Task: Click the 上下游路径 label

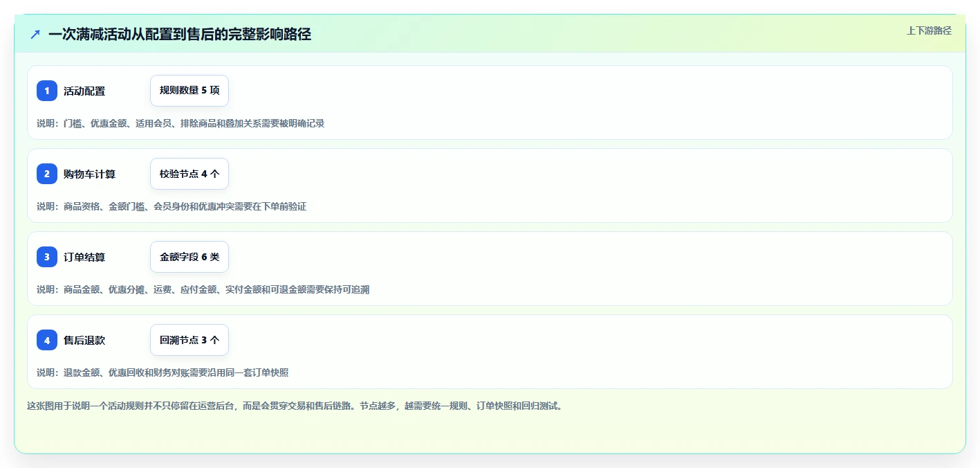Action: (x=929, y=30)
